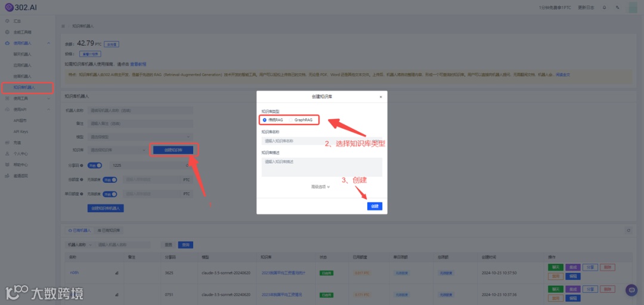Viewport: 644px width, 305px height.
Task: Open 聊天机器人 in the sidebar
Action: [x=22, y=54]
